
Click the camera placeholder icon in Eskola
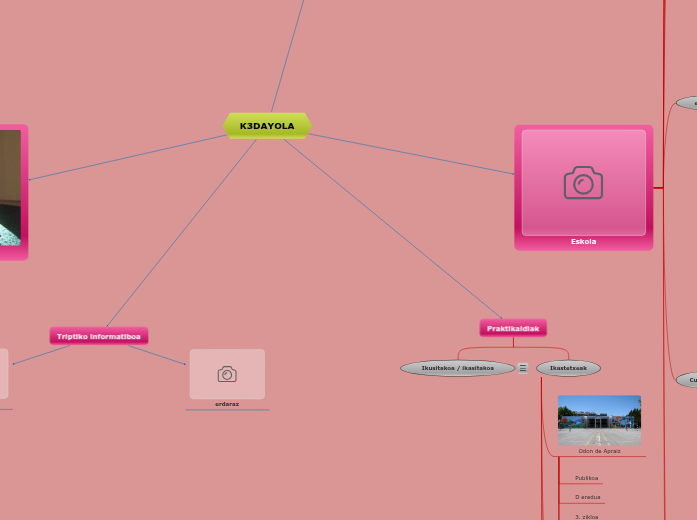click(583, 183)
